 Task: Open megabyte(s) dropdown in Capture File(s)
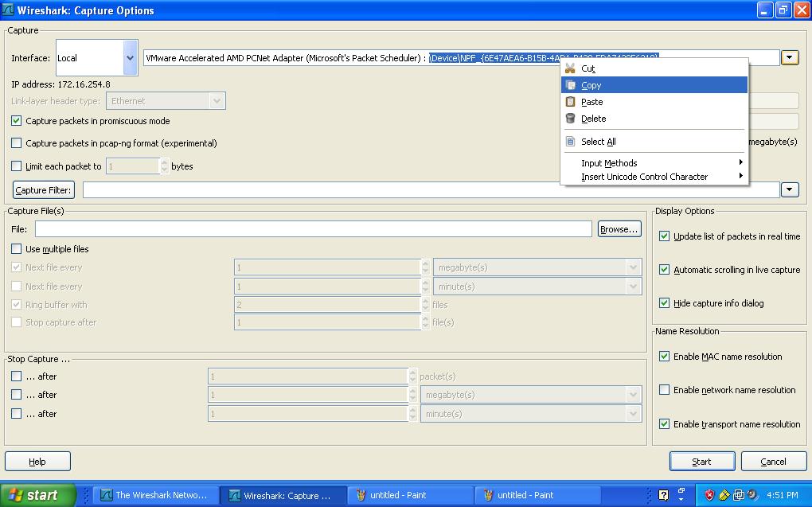[537, 267]
